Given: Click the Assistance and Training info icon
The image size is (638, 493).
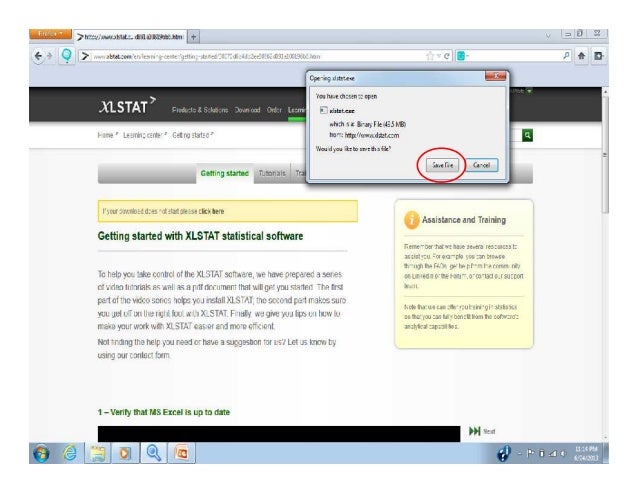Looking at the screenshot, I should tap(411, 220).
